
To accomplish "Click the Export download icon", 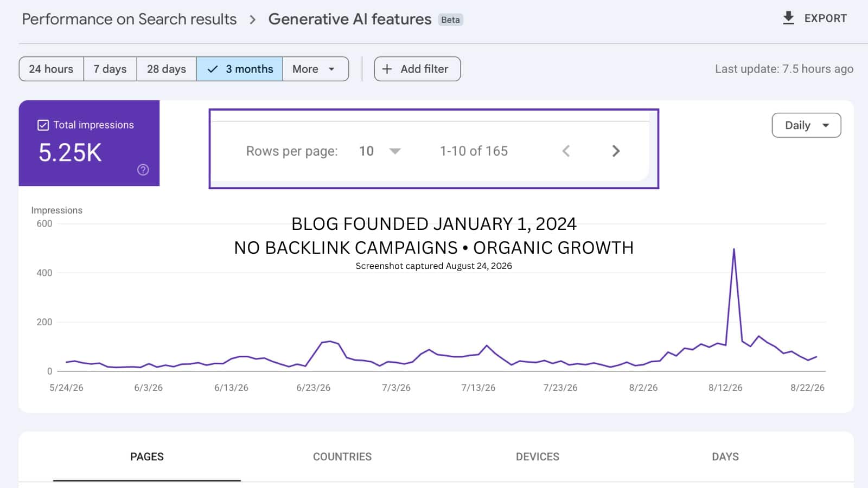I will [x=788, y=18].
